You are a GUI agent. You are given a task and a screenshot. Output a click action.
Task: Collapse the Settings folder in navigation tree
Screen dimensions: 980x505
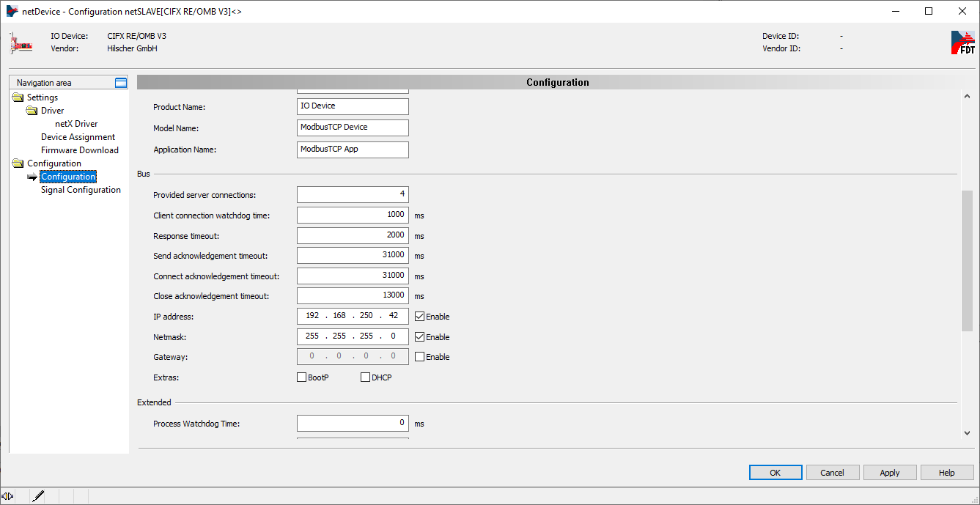point(18,97)
